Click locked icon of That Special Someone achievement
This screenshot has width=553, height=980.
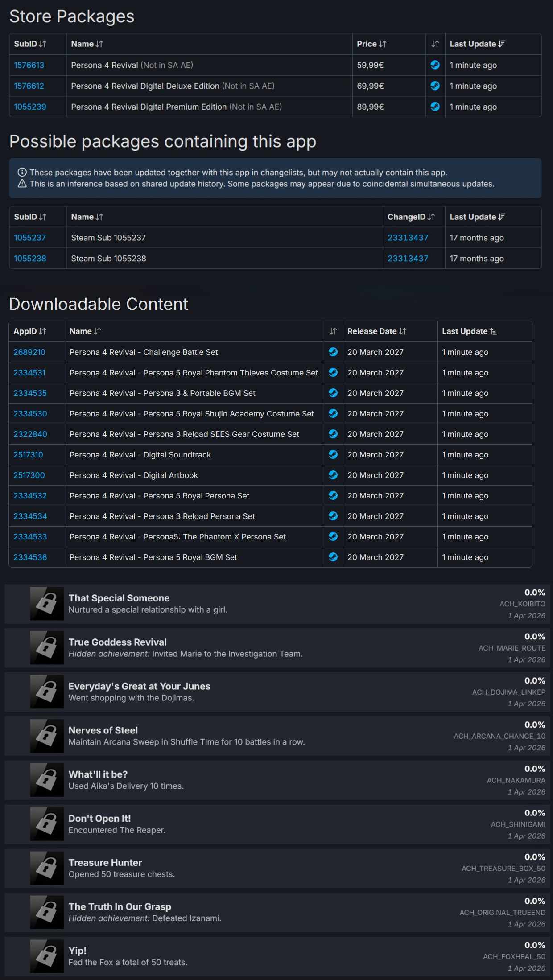pyautogui.click(x=47, y=604)
